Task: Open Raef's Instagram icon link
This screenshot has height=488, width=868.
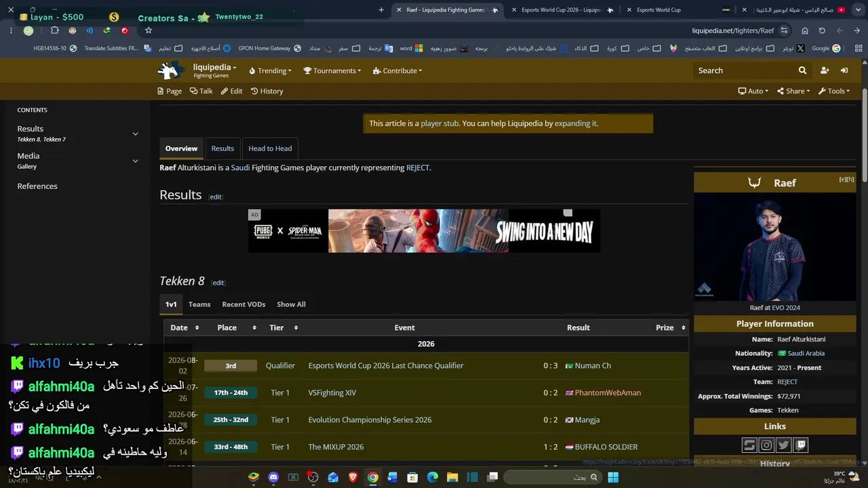Action: pos(766,445)
